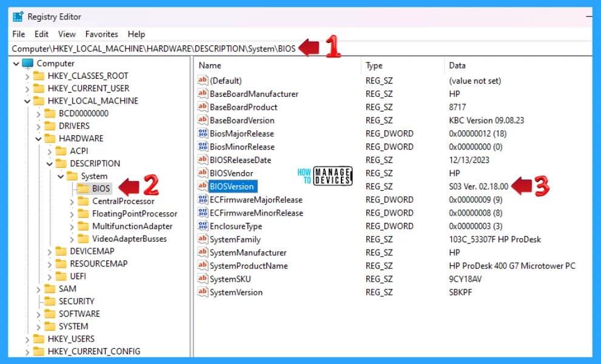Select the SystemProductName value name
This screenshot has height=364, width=601.
[x=249, y=266]
